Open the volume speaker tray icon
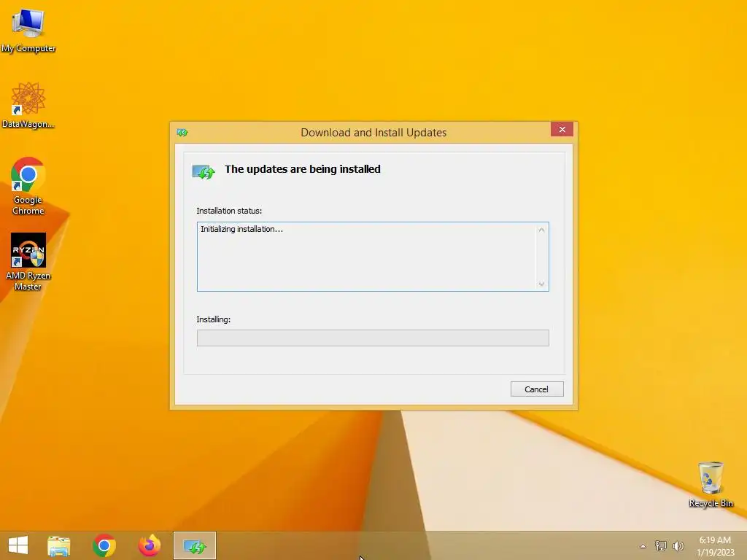Image resolution: width=747 pixels, height=560 pixels. [x=678, y=546]
